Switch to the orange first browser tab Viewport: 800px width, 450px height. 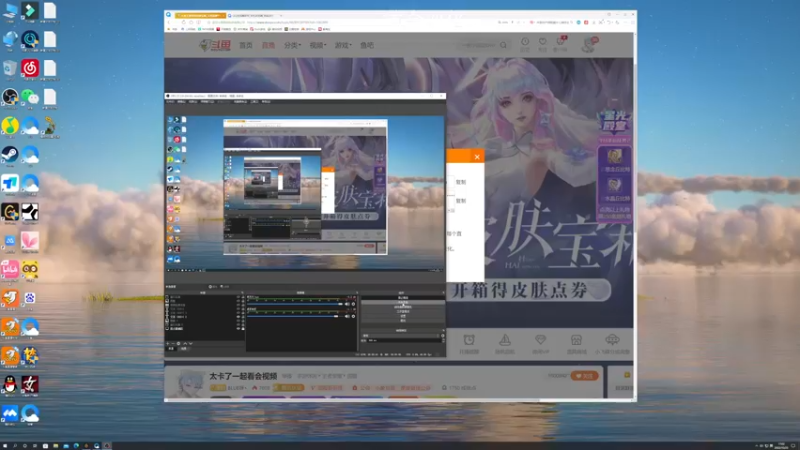[200, 15]
